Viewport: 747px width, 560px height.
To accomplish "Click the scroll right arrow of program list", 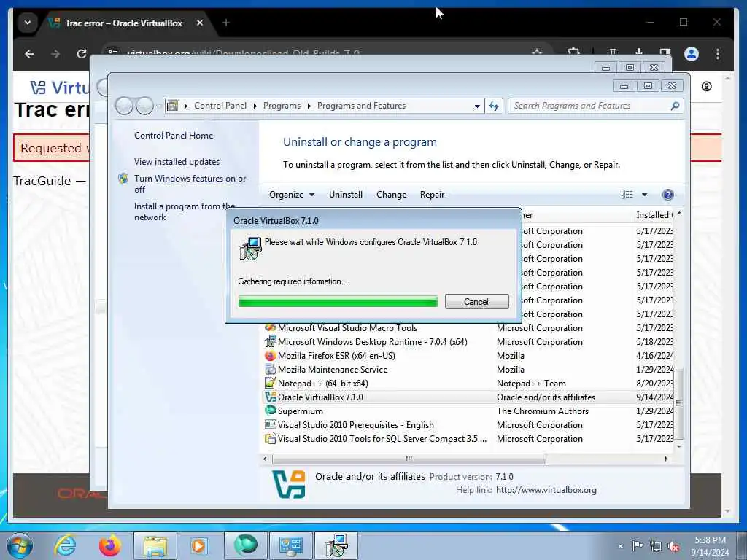I will pyautogui.click(x=666, y=459).
